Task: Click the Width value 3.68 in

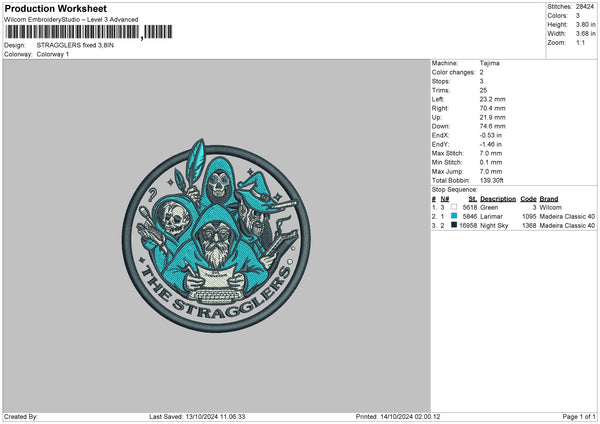Action: click(x=585, y=34)
